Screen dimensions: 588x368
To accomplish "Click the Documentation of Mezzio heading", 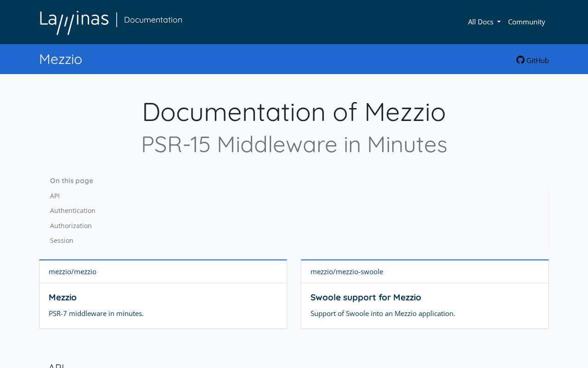I will click(294, 112).
